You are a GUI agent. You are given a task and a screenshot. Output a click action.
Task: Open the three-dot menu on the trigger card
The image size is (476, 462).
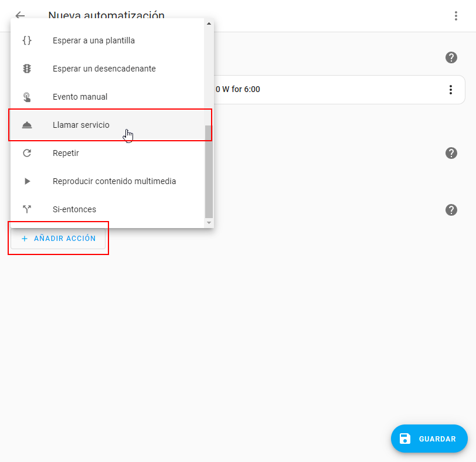(x=450, y=90)
